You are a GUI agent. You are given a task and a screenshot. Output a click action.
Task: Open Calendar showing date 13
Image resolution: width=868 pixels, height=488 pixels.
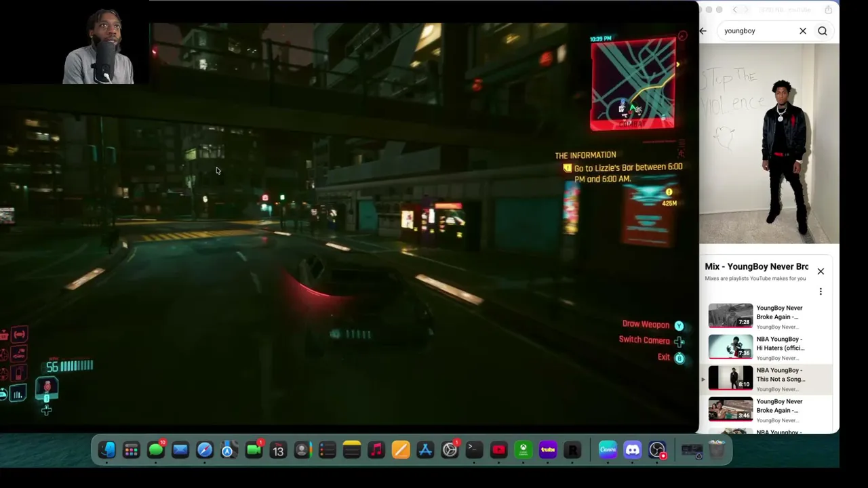(x=278, y=449)
